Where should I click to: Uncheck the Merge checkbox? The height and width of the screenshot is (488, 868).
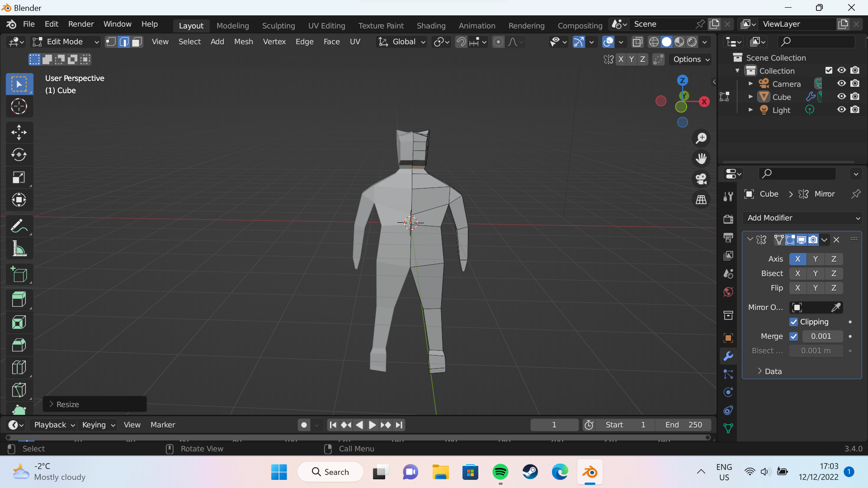[793, 336]
